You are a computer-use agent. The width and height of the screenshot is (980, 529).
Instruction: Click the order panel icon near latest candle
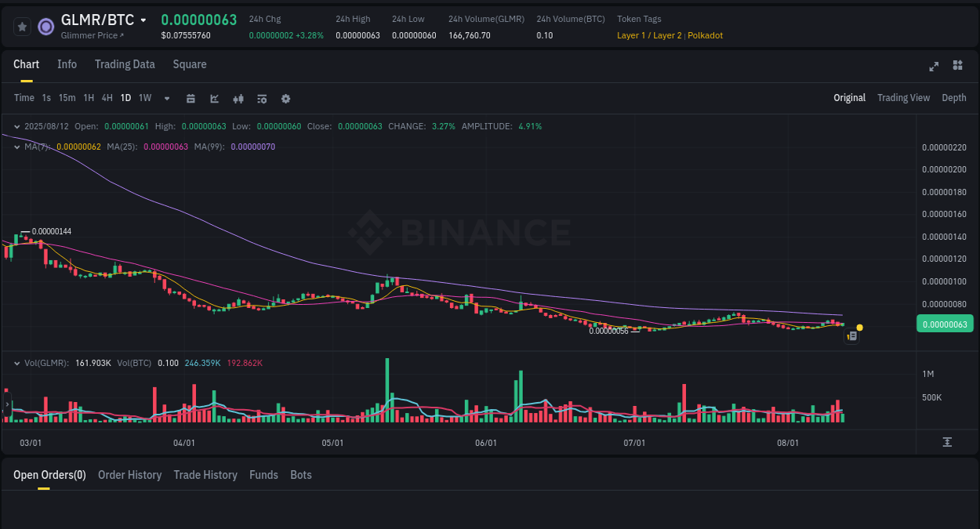[x=852, y=335]
